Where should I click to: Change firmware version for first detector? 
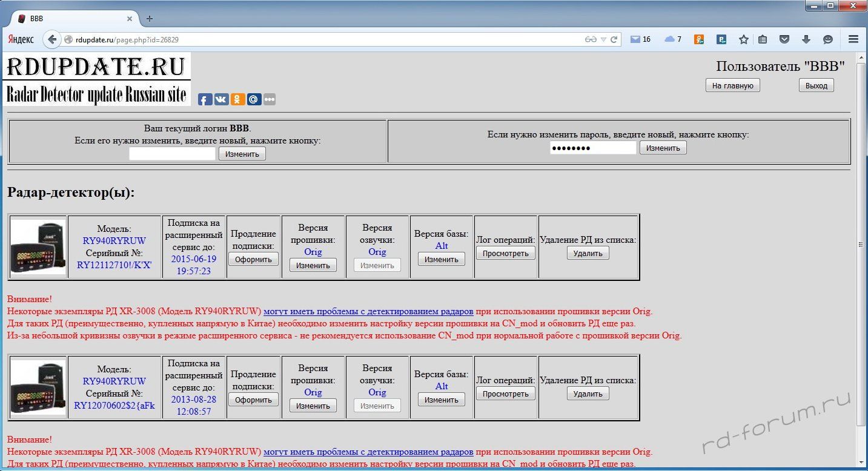click(313, 265)
